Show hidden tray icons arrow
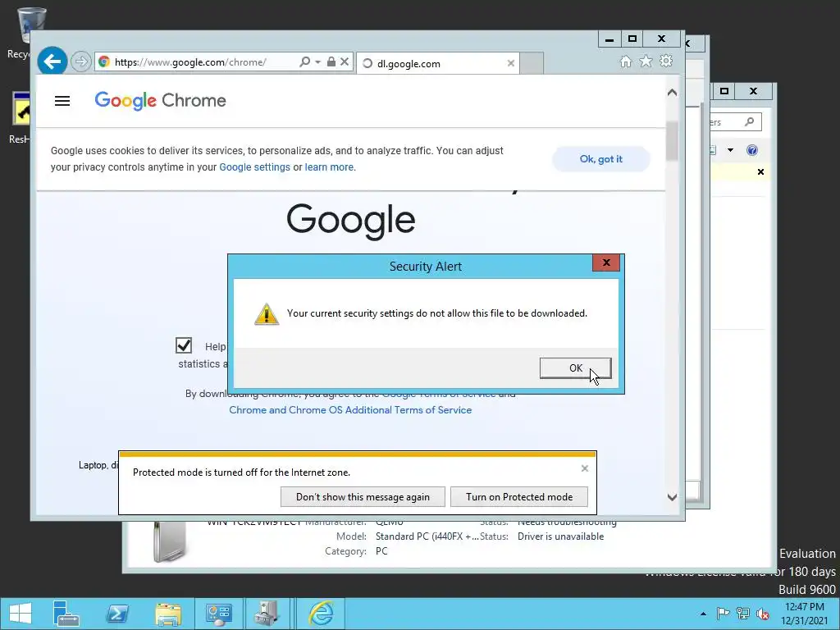This screenshot has height=630, width=840. 703,614
